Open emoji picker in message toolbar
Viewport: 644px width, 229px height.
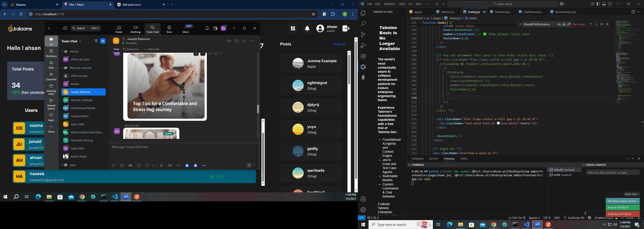pos(122,165)
